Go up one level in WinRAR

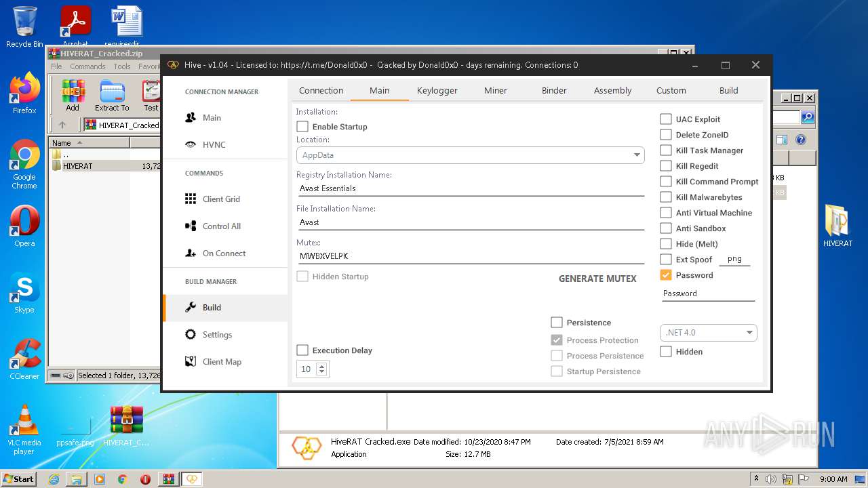(62, 125)
